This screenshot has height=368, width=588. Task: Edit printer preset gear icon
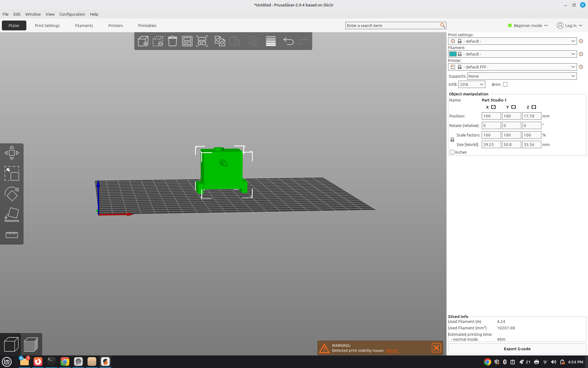[x=581, y=67]
